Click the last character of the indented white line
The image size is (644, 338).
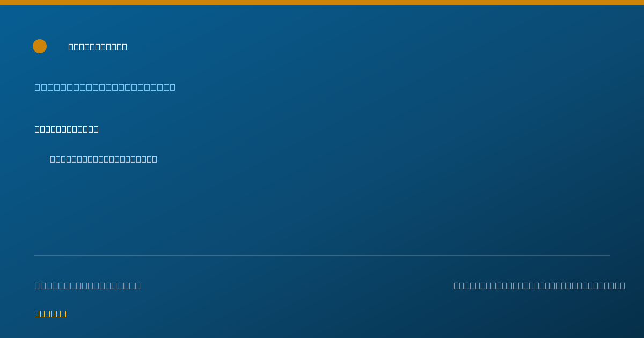pos(155,159)
